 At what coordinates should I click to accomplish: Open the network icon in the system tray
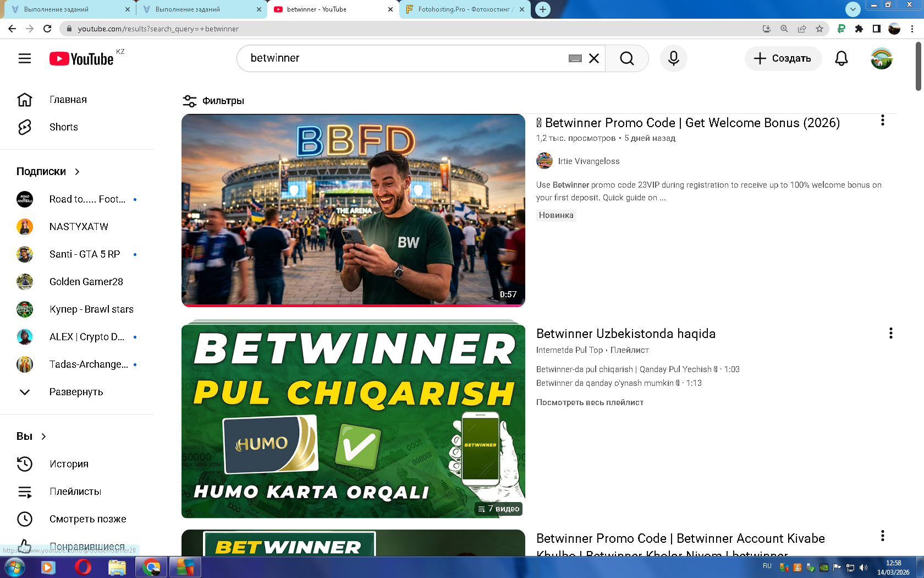click(x=850, y=568)
